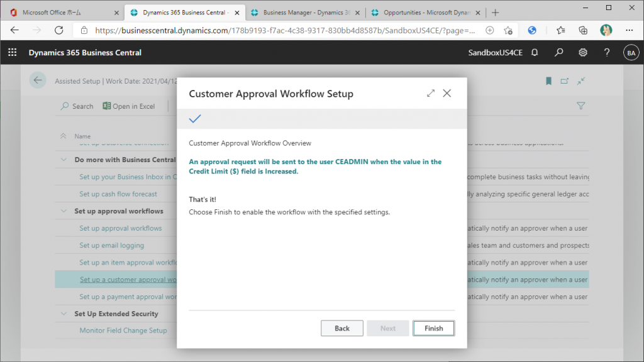The height and width of the screenshot is (362, 644).
Task: Collapse the Do more with Business Central group
Action: (64, 160)
